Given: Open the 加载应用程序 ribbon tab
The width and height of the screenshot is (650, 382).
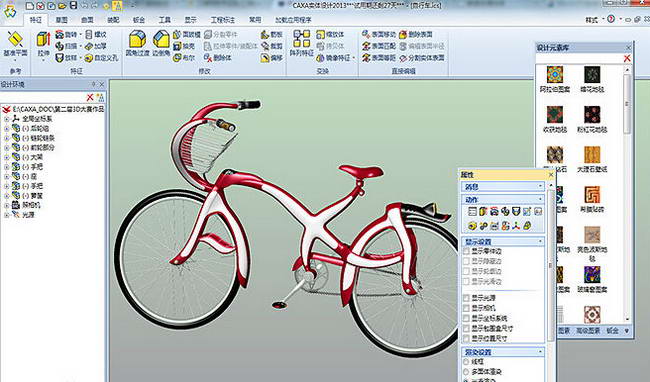Looking at the screenshot, I should tap(293, 19).
